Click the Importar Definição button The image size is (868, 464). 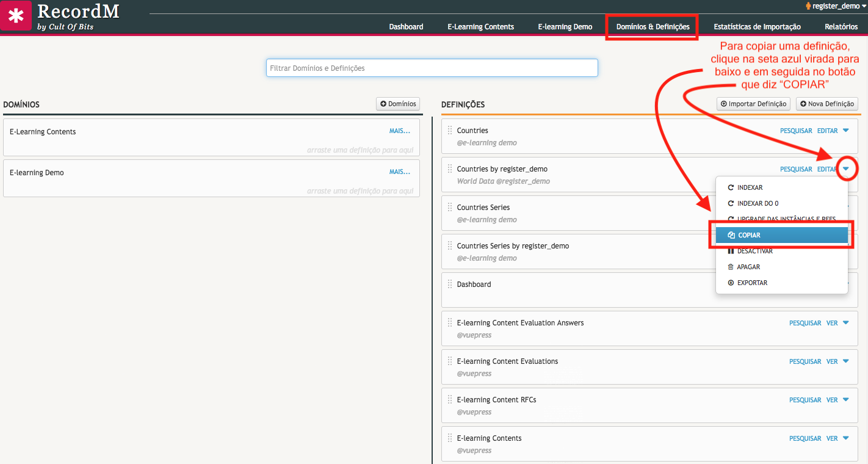click(x=753, y=104)
